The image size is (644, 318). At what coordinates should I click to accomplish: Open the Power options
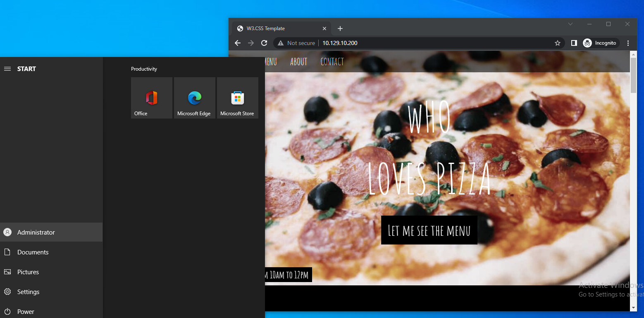pyautogui.click(x=25, y=311)
